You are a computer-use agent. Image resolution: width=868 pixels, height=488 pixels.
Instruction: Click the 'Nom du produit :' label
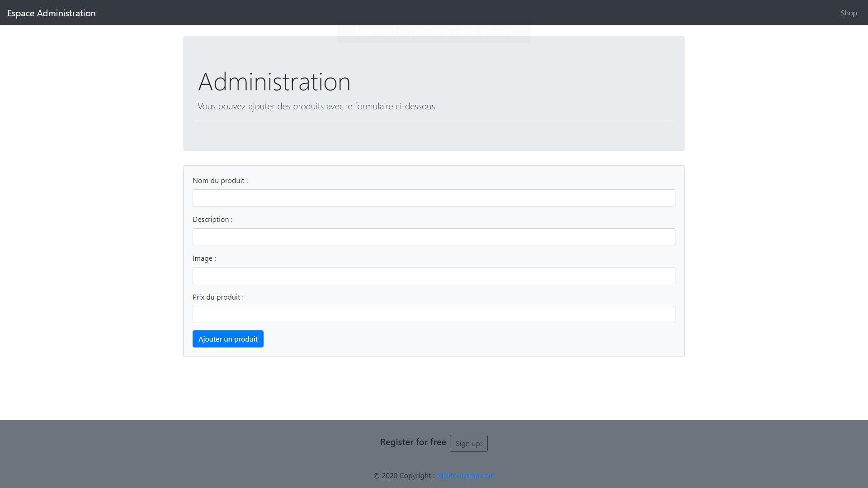220,181
